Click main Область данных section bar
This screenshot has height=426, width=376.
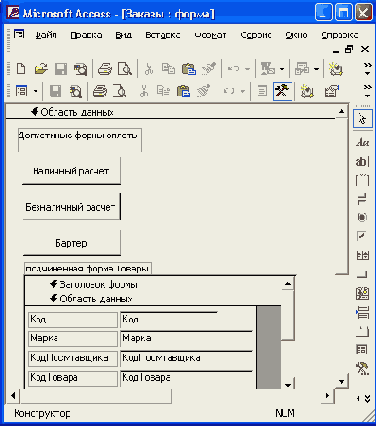click(x=171, y=112)
